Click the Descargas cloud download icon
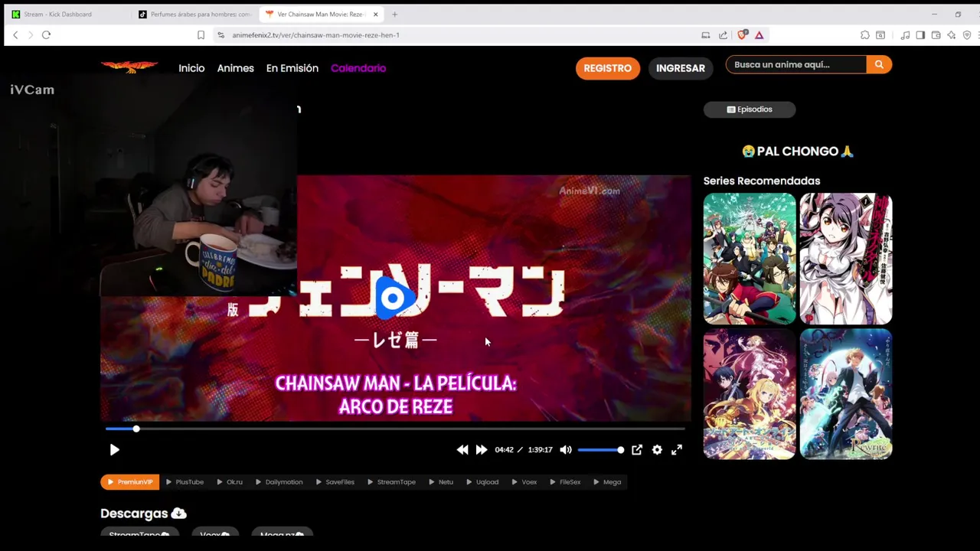Screen dimensions: 980x551 tap(178, 514)
